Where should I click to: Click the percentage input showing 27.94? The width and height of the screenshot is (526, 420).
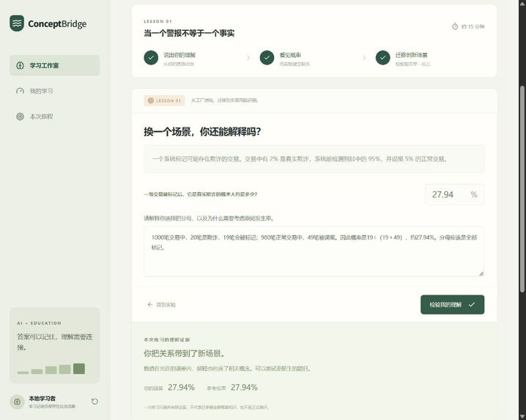coord(454,194)
